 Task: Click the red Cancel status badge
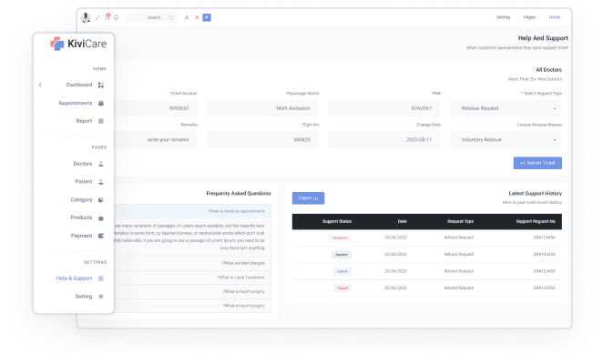pyautogui.click(x=342, y=288)
